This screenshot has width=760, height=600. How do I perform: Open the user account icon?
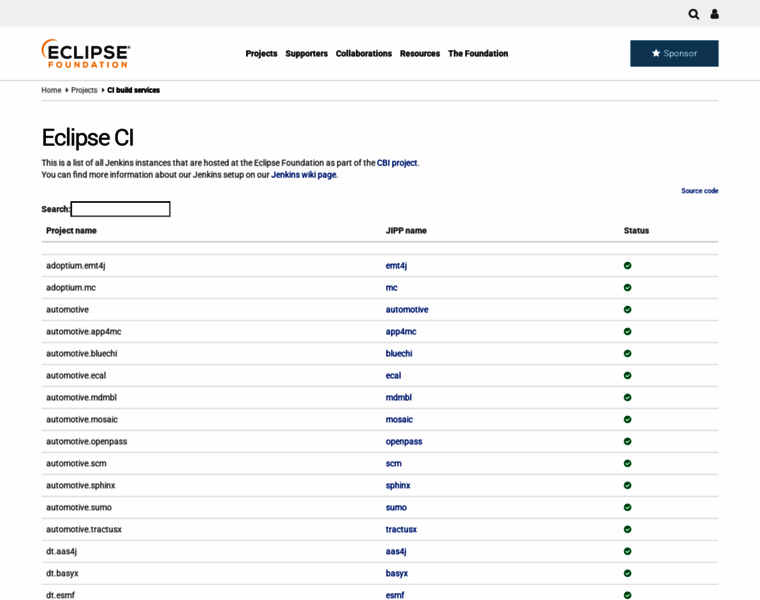(714, 14)
